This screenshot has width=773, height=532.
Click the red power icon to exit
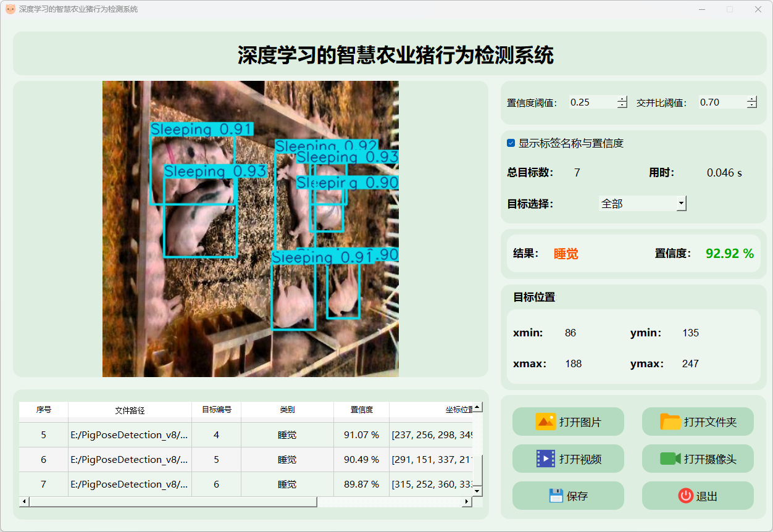pyautogui.click(x=685, y=496)
